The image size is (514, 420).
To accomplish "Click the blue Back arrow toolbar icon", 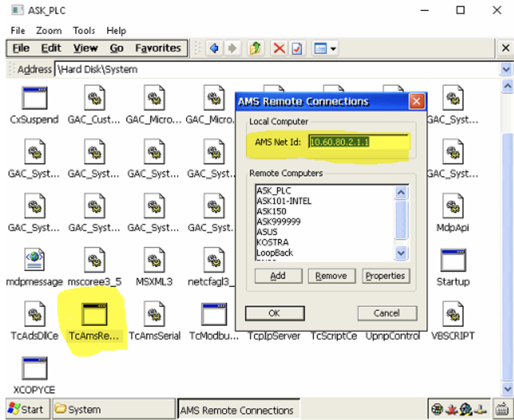I will tap(214, 49).
